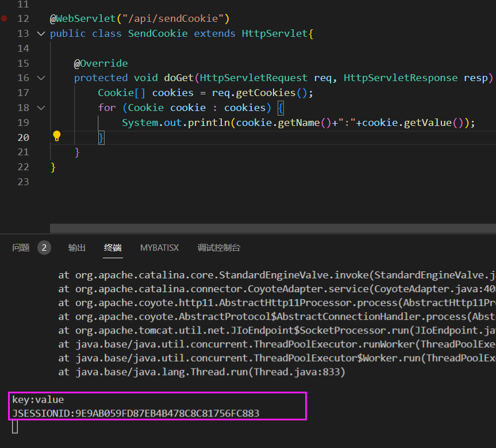The height and width of the screenshot is (448, 496).
Task: Click the lightbulb quick fix icon
Action: point(57,136)
